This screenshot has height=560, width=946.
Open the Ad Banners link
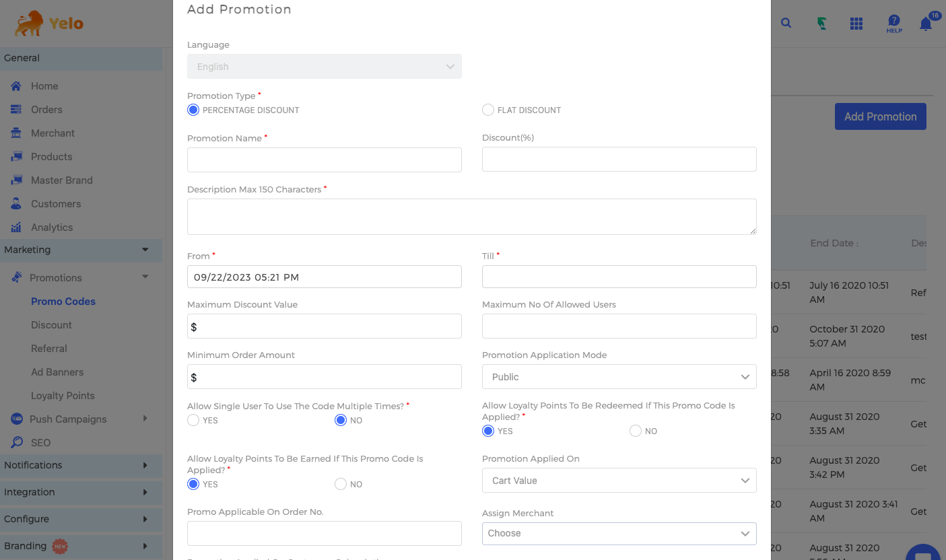click(57, 372)
